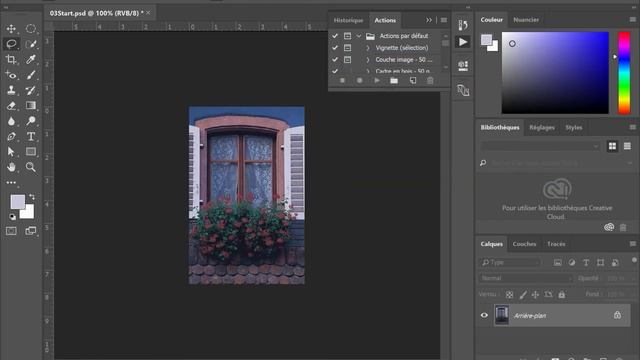Viewport: 640px width, 360px height.
Task: Click foreground swatch in Couleur panel
Action: [x=486, y=40]
